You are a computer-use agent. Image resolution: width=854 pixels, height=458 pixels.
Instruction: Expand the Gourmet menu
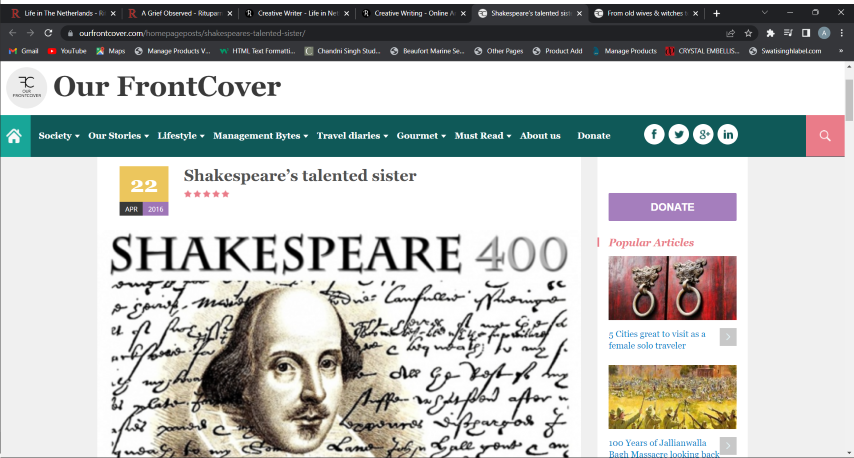click(x=421, y=136)
